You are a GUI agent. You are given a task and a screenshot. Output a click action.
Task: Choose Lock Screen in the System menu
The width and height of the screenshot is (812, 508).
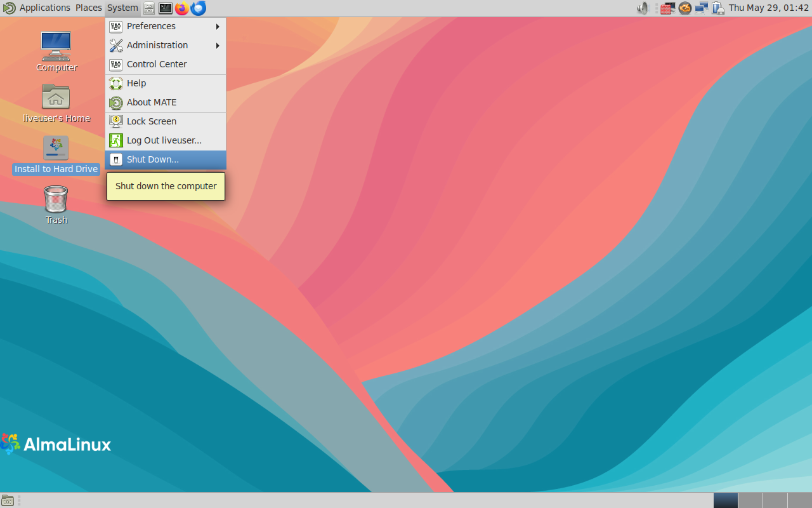pos(166,121)
